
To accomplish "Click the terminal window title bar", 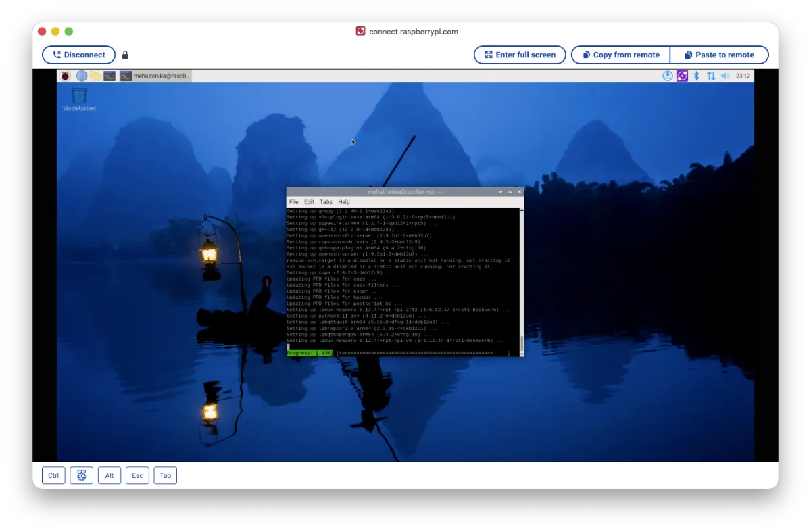I will (404, 192).
